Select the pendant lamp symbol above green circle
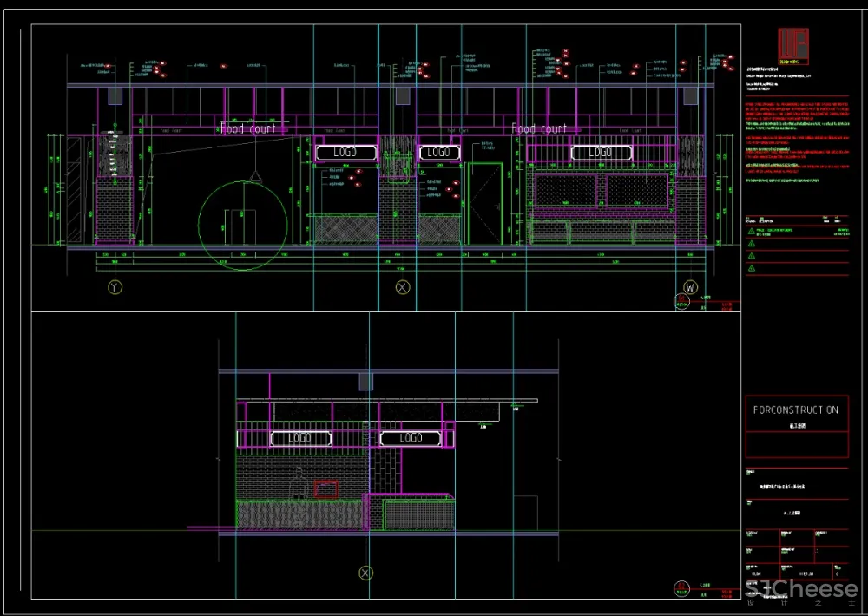 pyautogui.click(x=257, y=176)
